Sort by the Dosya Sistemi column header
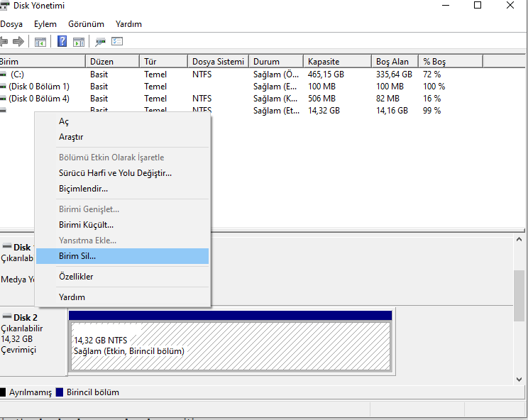Viewport: 528px width, 420px height. point(217,62)
